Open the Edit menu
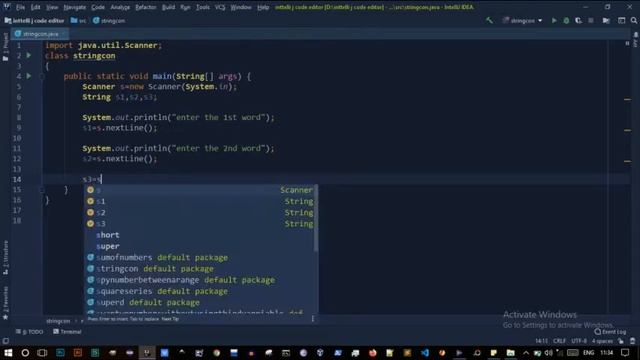Screen dimensions: 640x360 [x=36, y=7]
